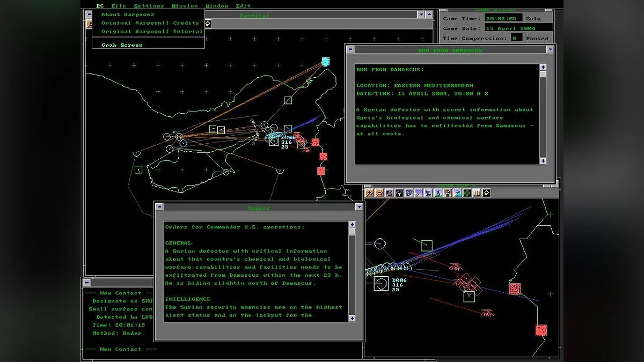Select the square contact labeled 1 on Tactical map
The image size is (644, 362).
pyautogui.click(x=138, y=169)
